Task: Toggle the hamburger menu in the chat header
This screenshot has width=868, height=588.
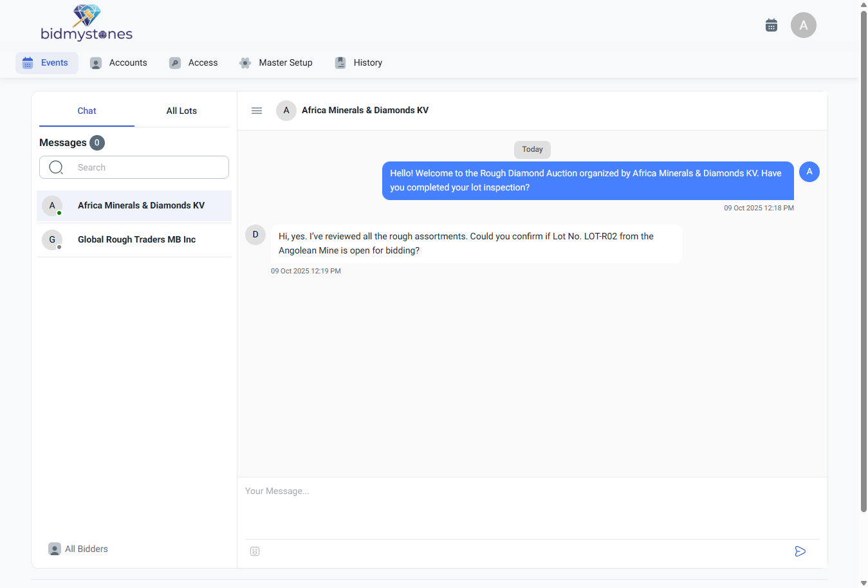Action: 256,110
